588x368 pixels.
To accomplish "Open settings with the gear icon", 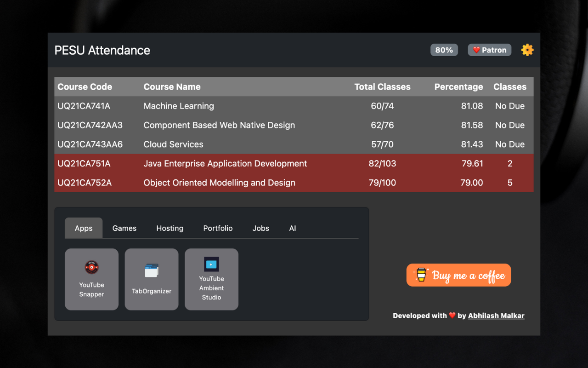I will coord(527,50).
